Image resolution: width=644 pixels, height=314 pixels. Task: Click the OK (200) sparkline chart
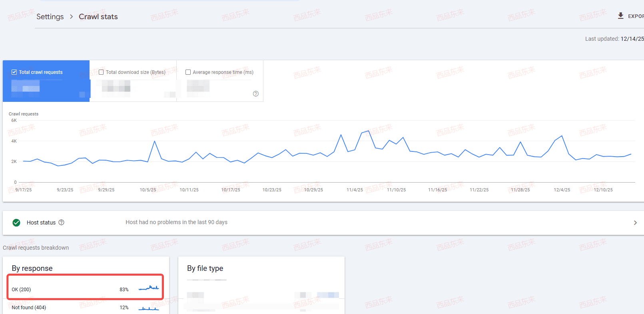click(149, 288)
